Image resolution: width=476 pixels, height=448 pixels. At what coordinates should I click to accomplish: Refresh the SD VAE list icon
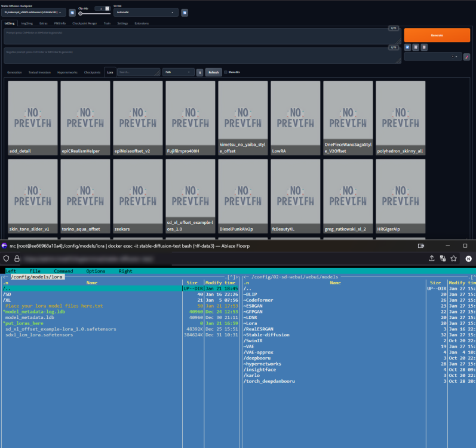[185, 13]
